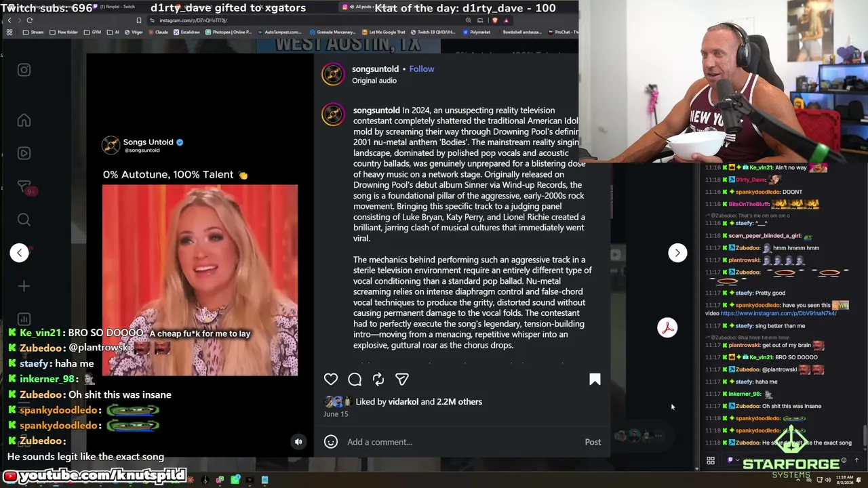Open the Instagram link in spankydoodledo's chat message

(778, 313)
